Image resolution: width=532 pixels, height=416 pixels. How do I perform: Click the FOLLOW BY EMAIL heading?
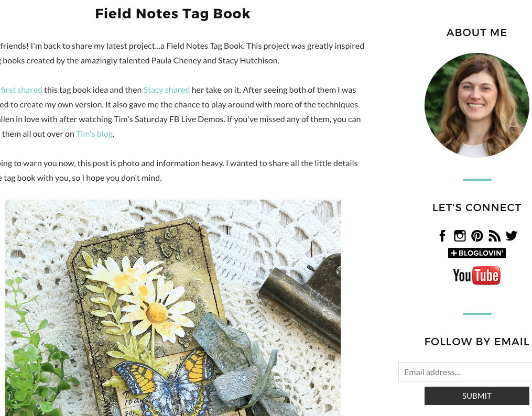476,342
